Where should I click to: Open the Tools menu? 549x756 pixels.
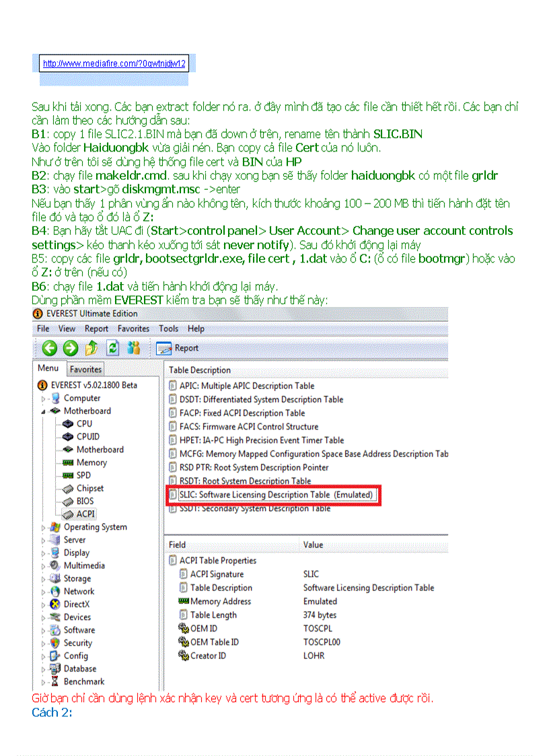pyautogui.click(x=169, y=329)
